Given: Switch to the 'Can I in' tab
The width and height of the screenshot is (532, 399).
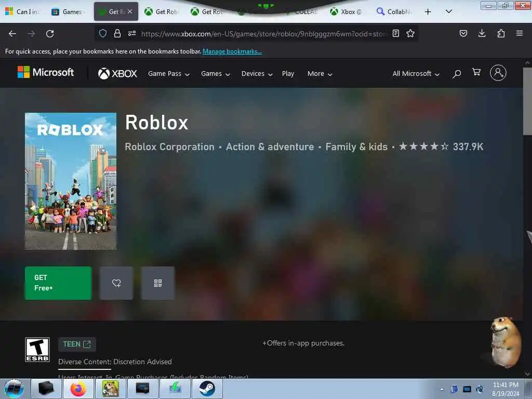Looking at the screenshot, I should click(23, 11).
